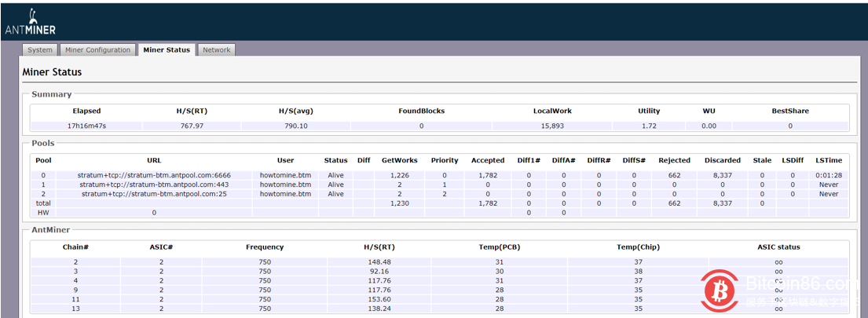The width and height of the screenshot is (868, 318).
Task: Click the Rejected column header in Pools
Action: (674, 160)
